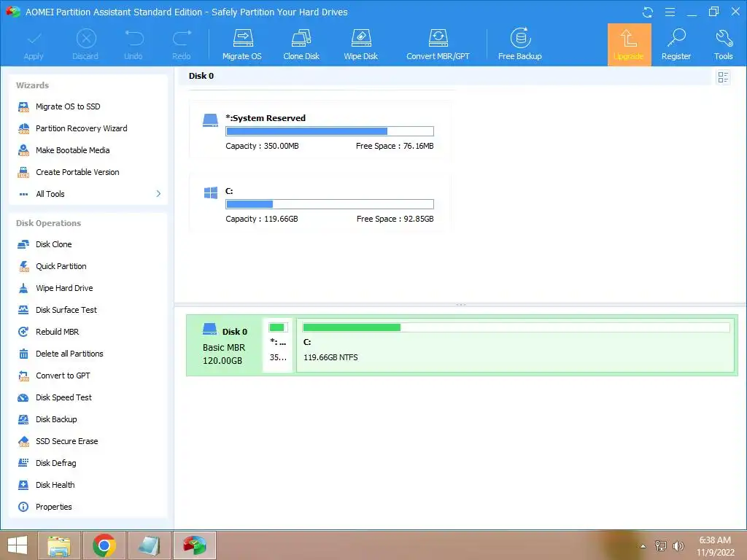
Task: Open the Tools wrench menu
Action: point(723,44)
